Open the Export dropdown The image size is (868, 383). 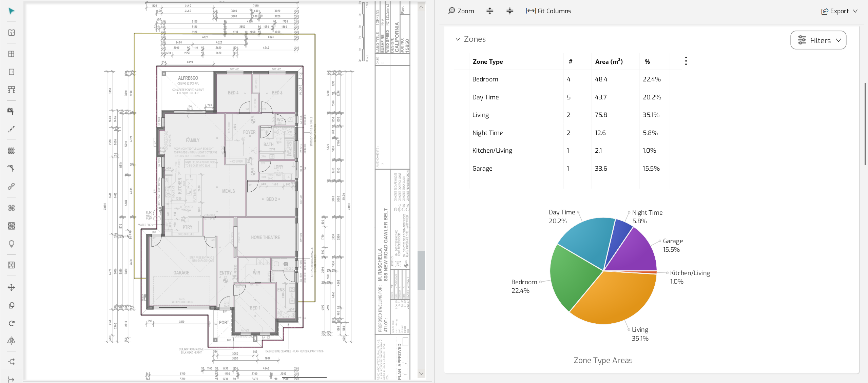click(840, 11)
